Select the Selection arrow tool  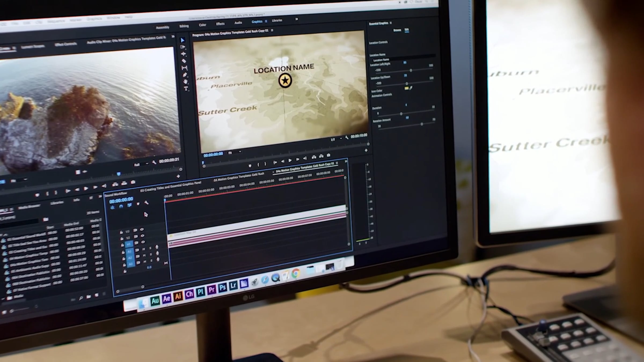pyautogui.click(x=182, y=40)
